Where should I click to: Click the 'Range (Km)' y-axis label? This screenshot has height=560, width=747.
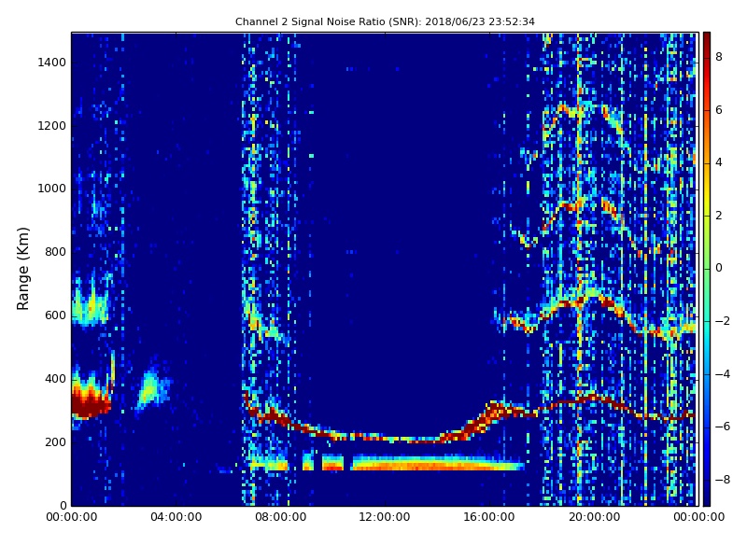pos(22,269)
